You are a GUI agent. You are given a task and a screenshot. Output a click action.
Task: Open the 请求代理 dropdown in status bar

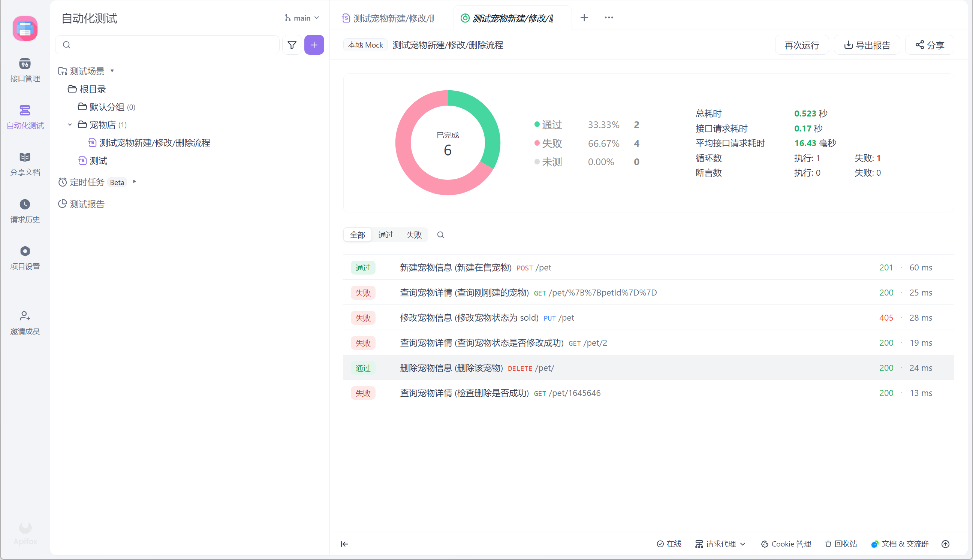pyautogui.click(x=721, y=544)
